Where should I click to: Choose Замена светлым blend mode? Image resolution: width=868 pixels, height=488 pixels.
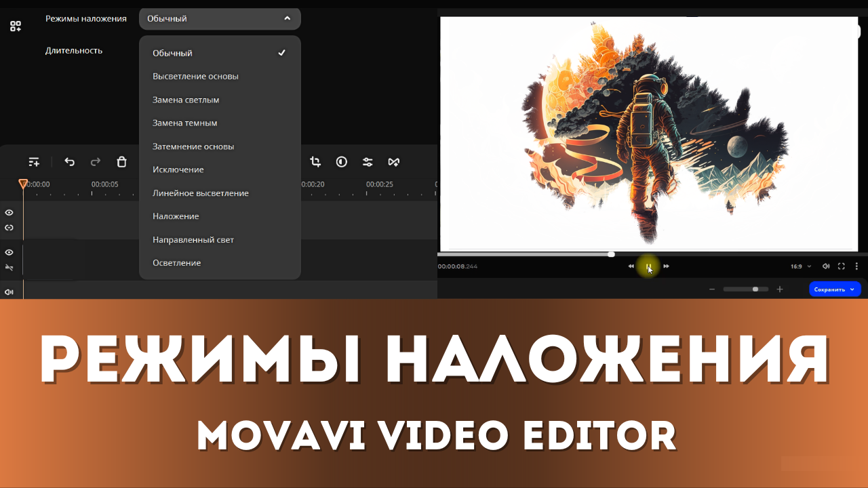(x=220, y=100)
